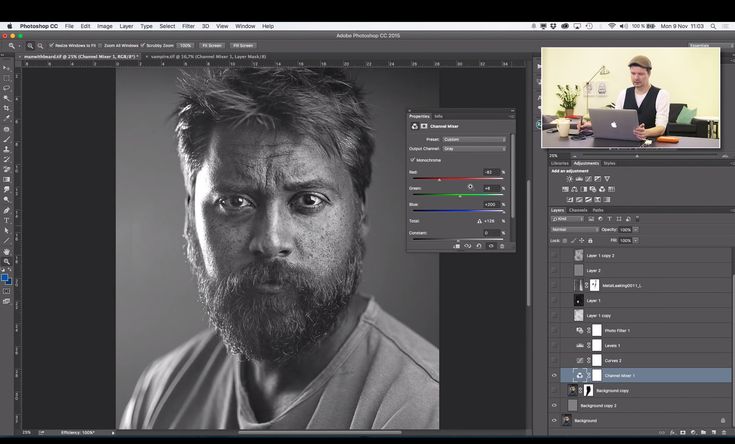The width and height of the screenshot is (735, 444).
Task: Switch to the Channels tab
Action: click(578, 210)
